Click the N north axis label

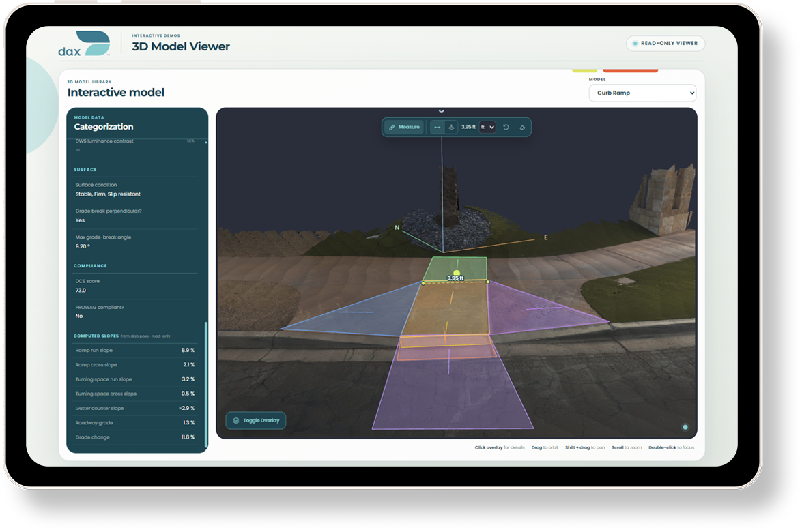click(x=397, y=227)
